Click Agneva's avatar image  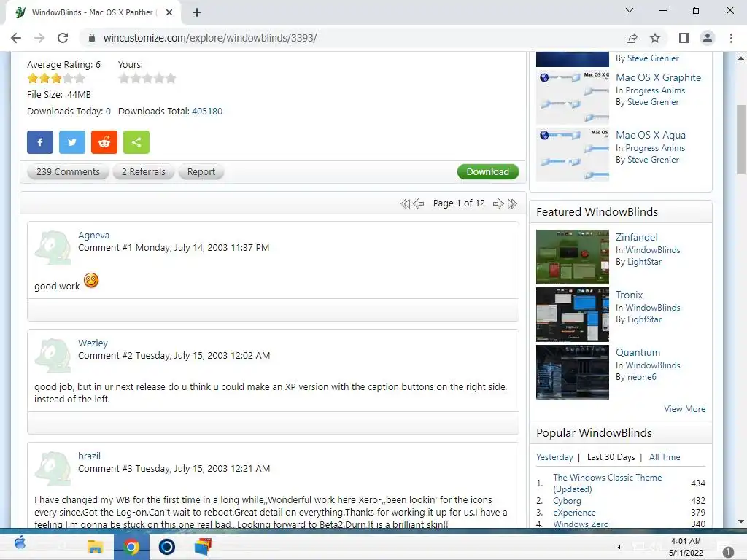53,248
